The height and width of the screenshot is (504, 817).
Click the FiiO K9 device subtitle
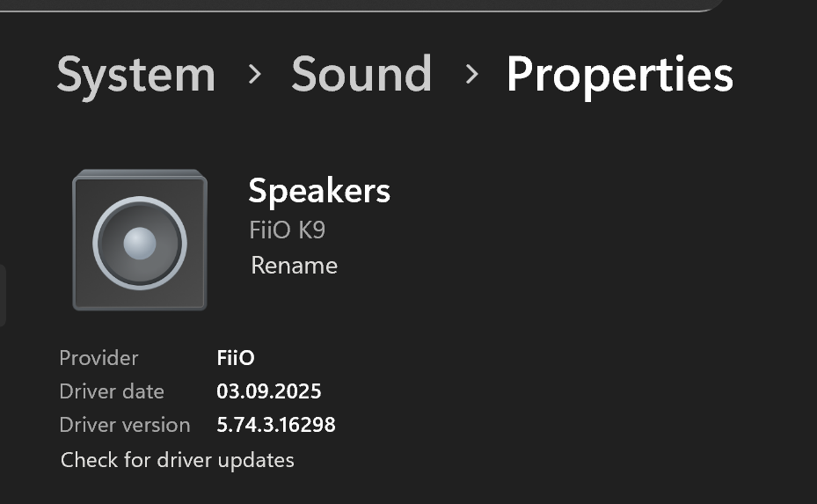(287, 230)
